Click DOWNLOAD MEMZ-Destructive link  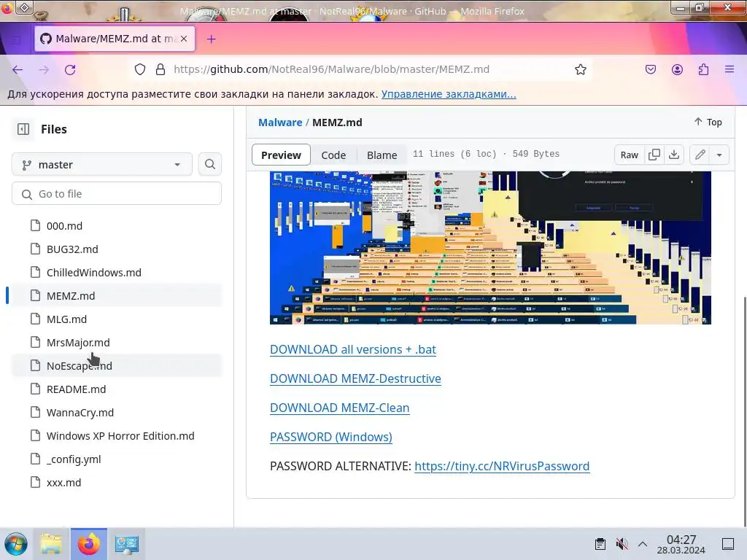pos(355,378)
